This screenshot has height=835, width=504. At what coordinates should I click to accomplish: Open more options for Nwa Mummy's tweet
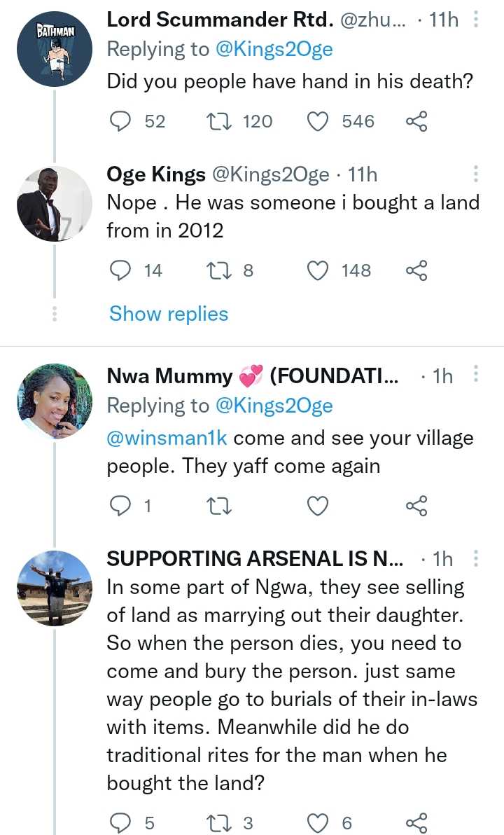point(476,375)
